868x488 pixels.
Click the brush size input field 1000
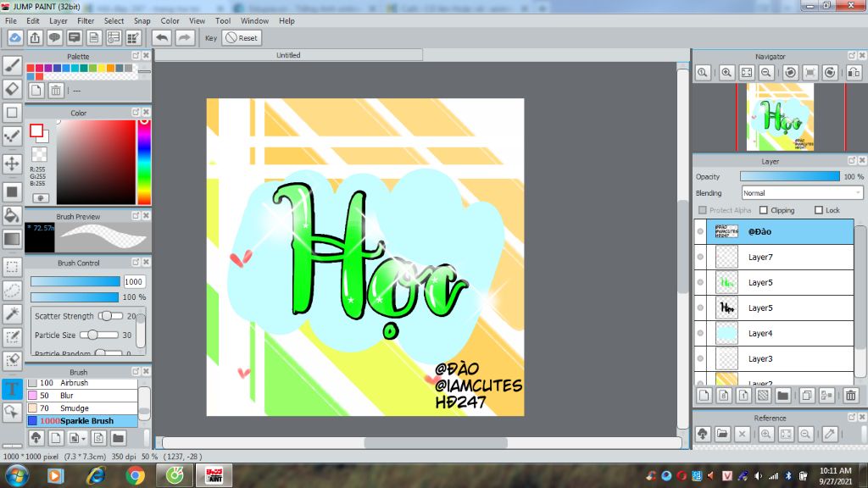134,281
